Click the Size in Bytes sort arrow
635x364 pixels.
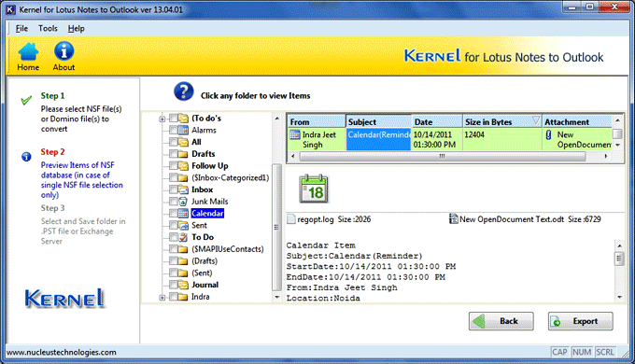pyautogui.click(x=535, y=120)
